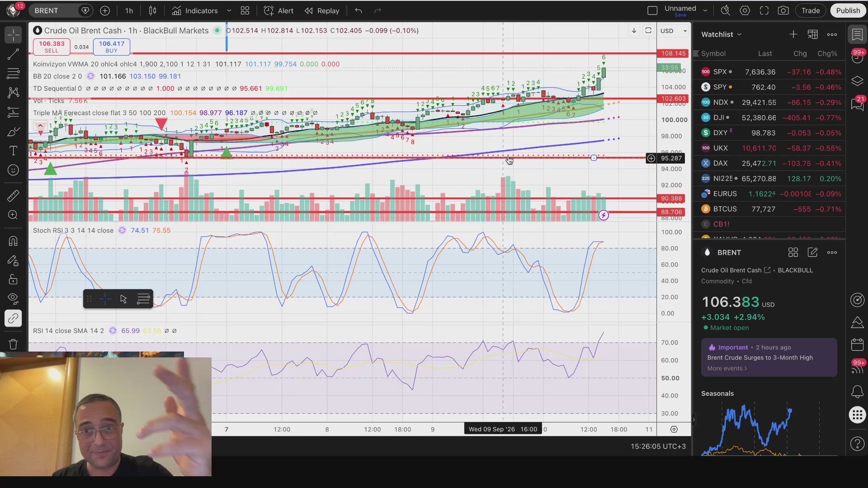Add symbol to compare with plus icon
This screenshot has width=868, height=488.
(x=105, y=10)
